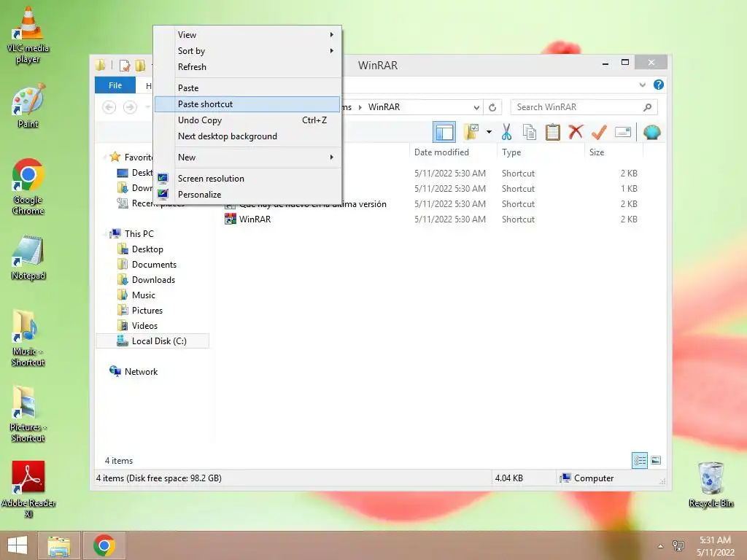
Task: Open the address bar history dropdown
Action: pos(476,107)
